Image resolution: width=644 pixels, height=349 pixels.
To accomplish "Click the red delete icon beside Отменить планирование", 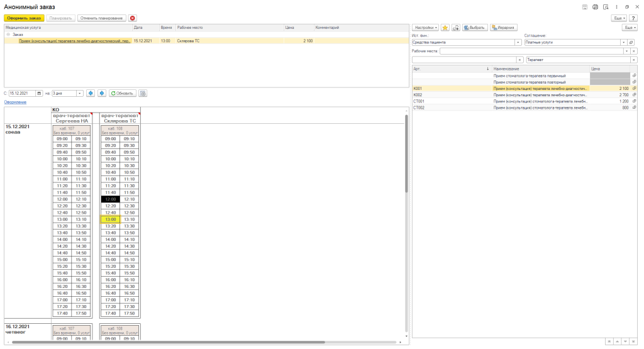I will pos(133,18).
